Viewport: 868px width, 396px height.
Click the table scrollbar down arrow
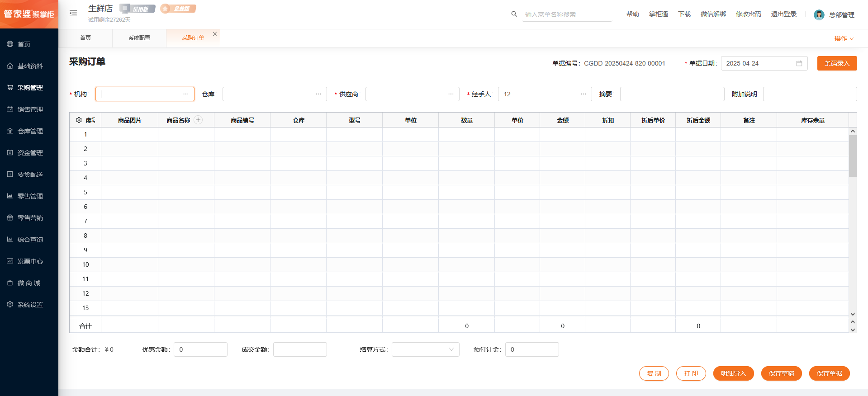853,314
